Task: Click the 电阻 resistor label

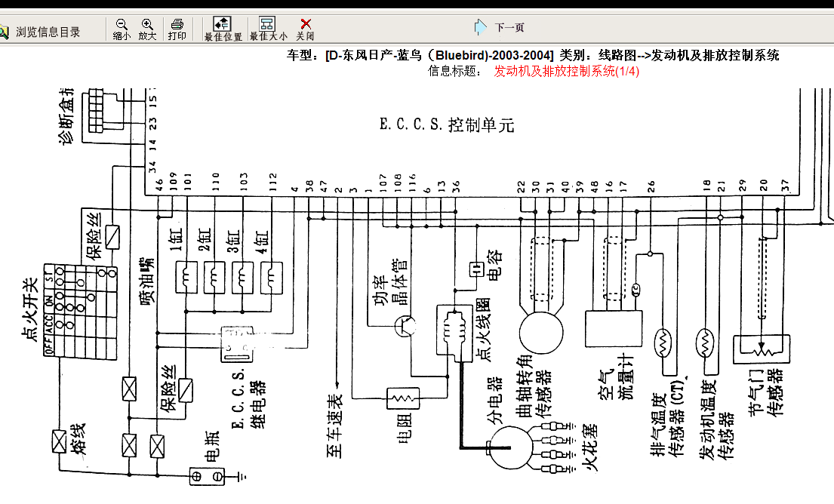Action: tap(404, 428)
